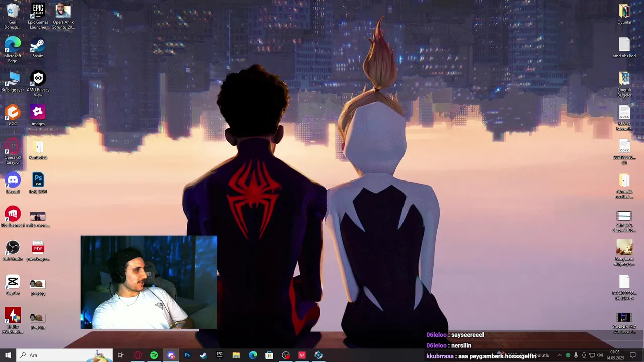Open Microsoft Store from the taskbar
The image size is (644, 362).
click(x=269, y=355)
